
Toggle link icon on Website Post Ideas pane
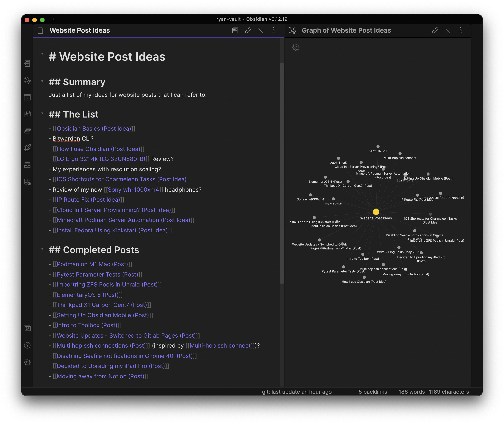coord(248,31)
